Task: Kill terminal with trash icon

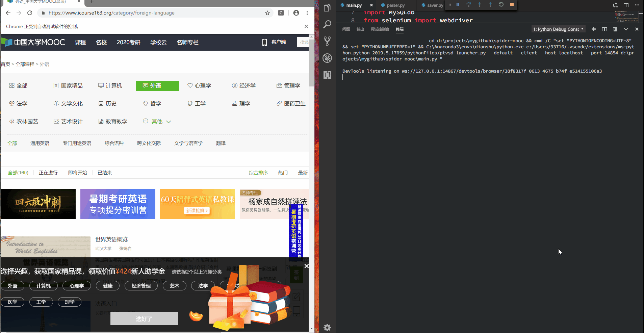Action: (x=615, y=29)
